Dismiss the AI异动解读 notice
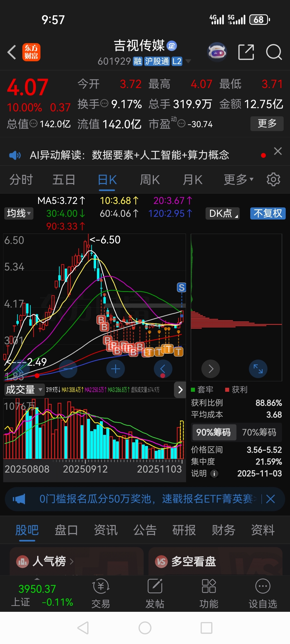This screenshot has width=290, height=644. pos(278,151)
